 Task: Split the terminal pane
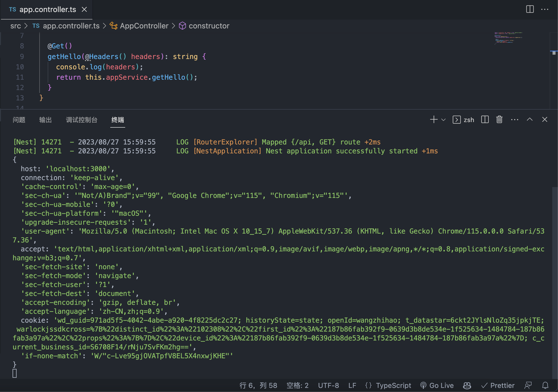click(x=485, y=120)
